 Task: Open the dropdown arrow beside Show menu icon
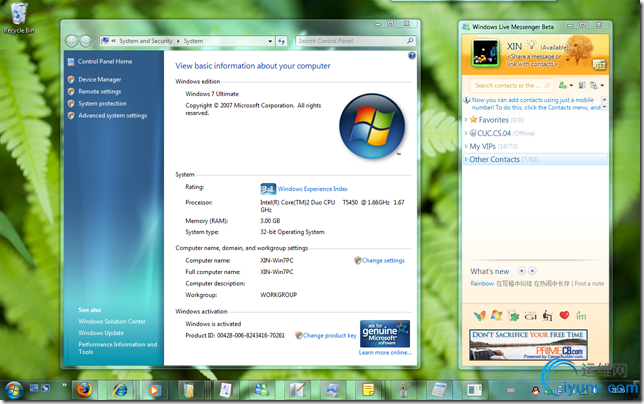click(x=602, y=86)
